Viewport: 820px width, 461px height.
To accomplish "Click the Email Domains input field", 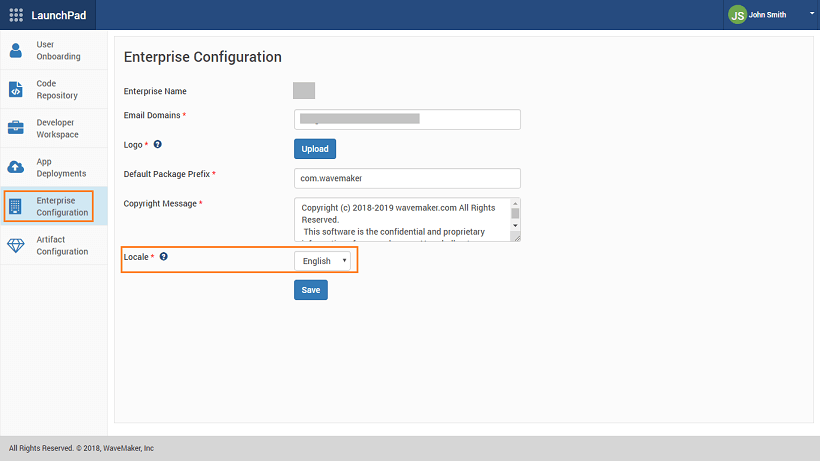I will pyautogui.click(x=407, y=119).
